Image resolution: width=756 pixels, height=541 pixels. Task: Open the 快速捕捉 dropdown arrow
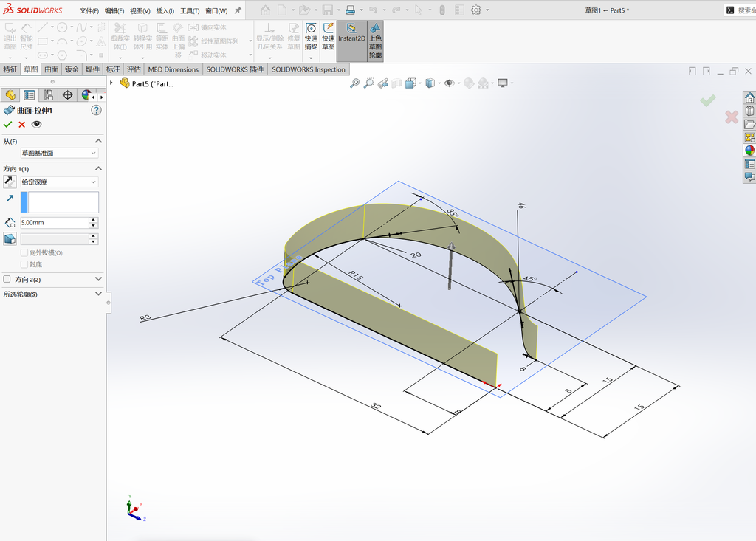coord(311,58)
